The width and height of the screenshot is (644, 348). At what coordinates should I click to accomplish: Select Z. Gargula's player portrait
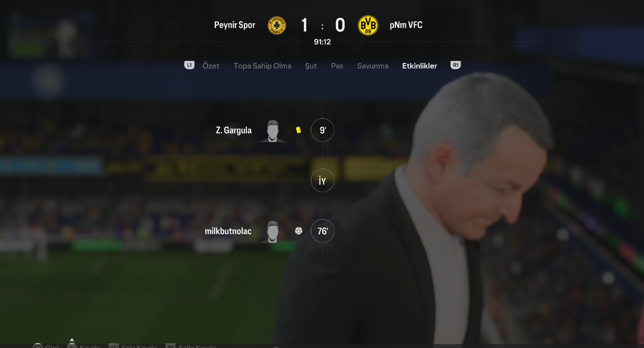point(273,131)
